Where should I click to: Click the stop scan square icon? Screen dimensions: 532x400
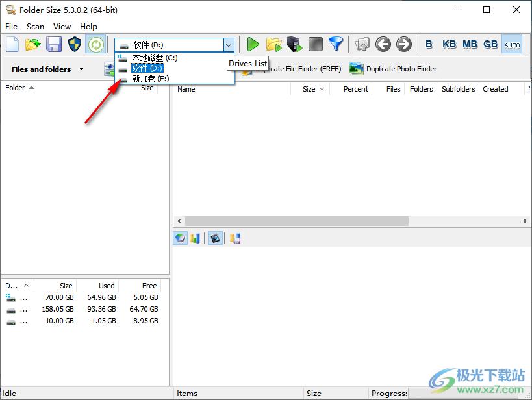pos(315,44)
